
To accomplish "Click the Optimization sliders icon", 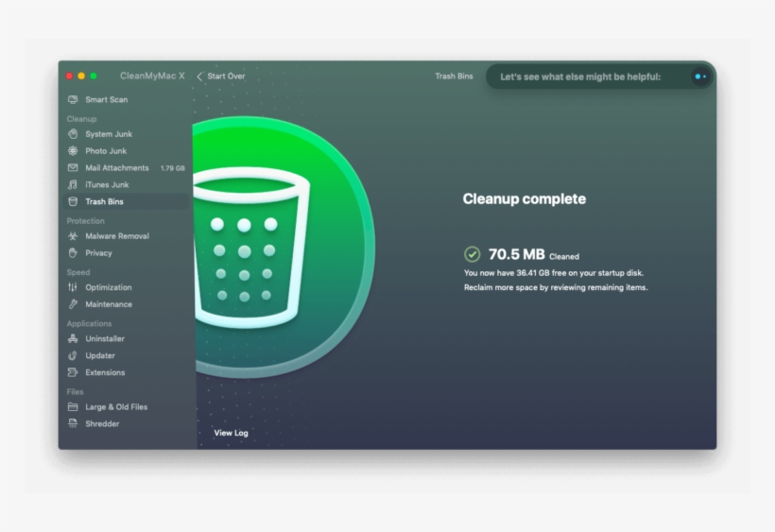I will [x=73, y=287].
